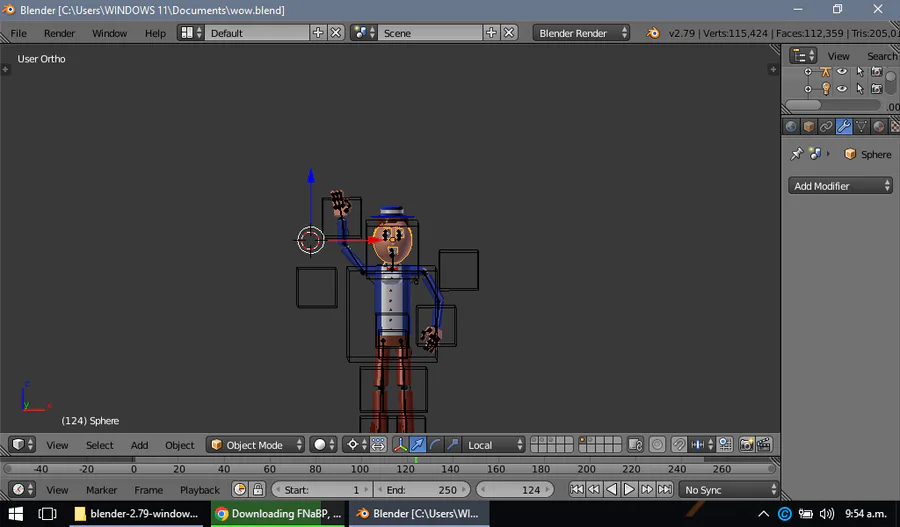This screenshot has height=527, width=900.
Task: Open the Local orientation dropdown
Action: tap(494, 444)
